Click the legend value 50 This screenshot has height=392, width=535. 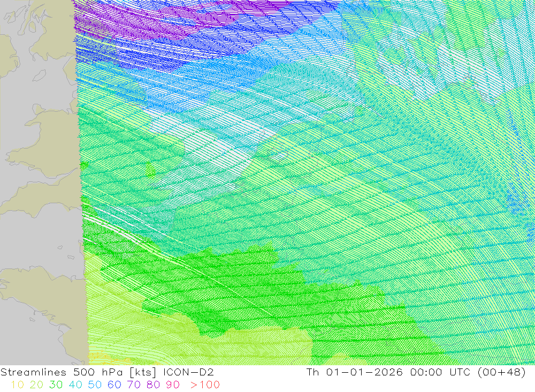[95, 385]
